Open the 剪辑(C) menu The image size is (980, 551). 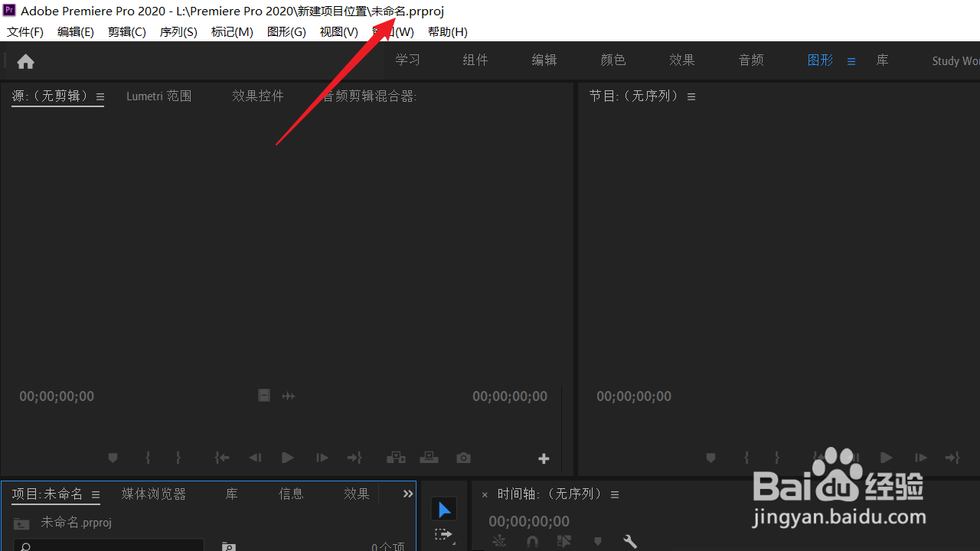click(x=127, y=32)
